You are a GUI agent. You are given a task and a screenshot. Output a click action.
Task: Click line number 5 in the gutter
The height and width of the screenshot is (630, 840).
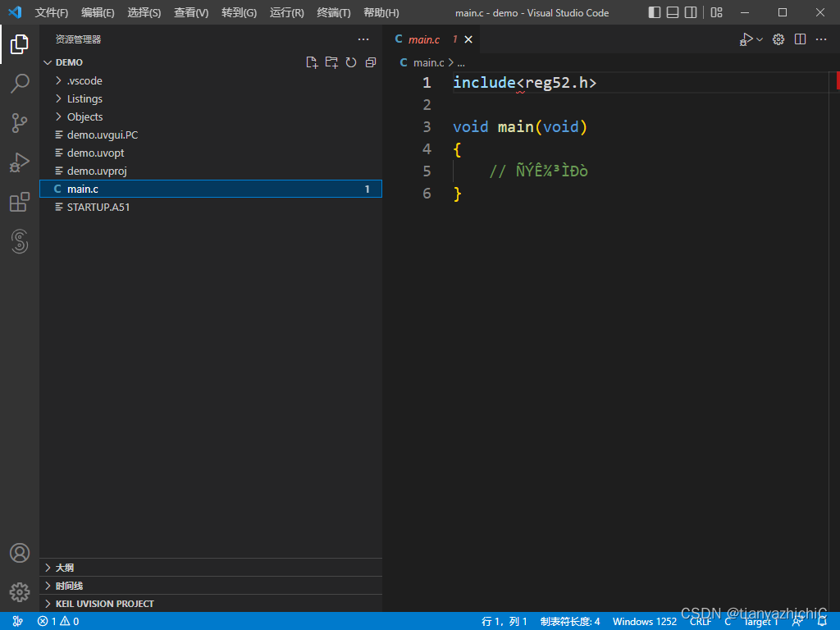(427, 171)
